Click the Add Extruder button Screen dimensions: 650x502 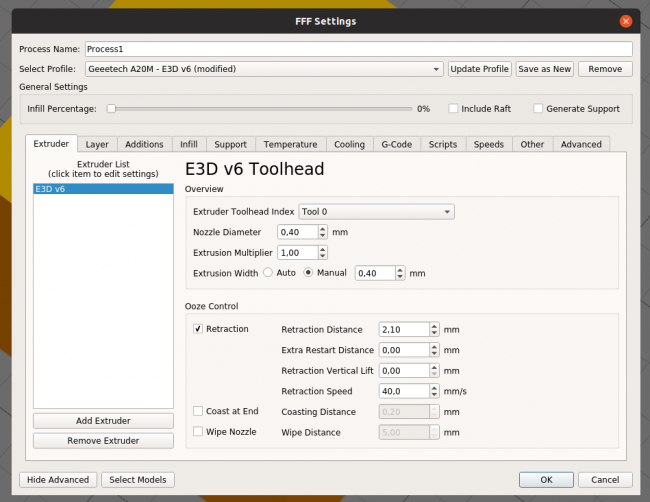pyautogui.click(x=103, y=421)
